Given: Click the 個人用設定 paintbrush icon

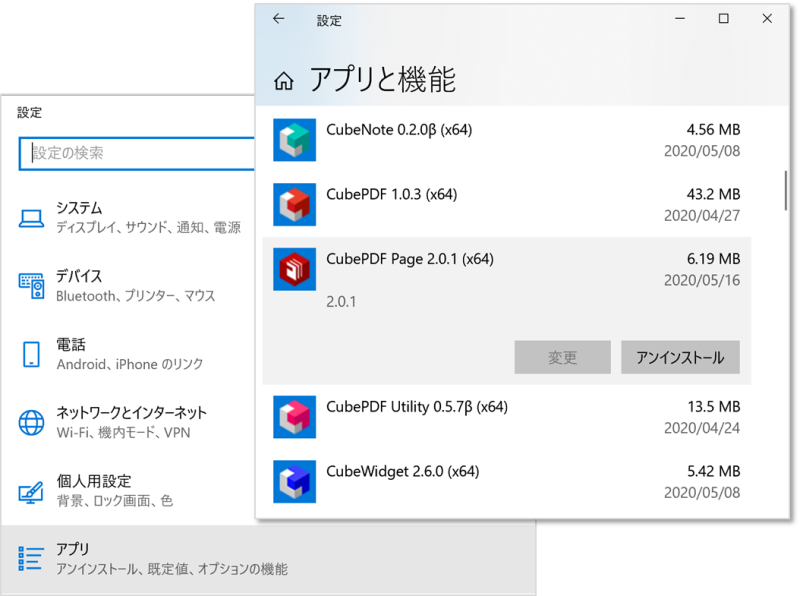Looking at the screenshot, I should [x=31, y=492].
